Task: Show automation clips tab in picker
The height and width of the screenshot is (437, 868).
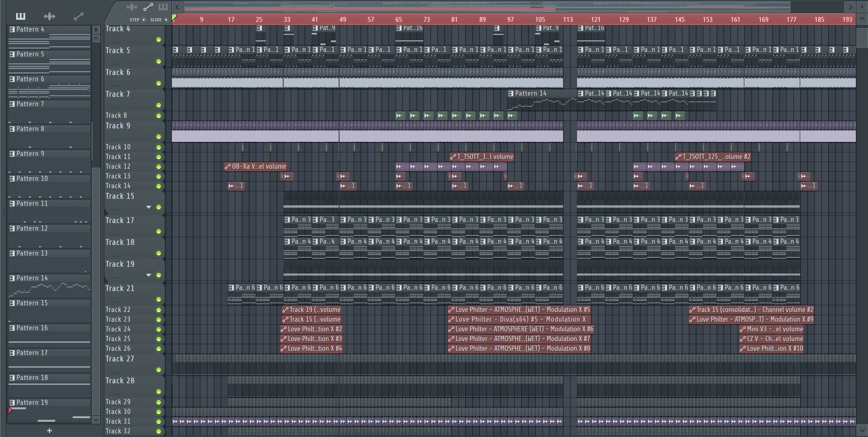Action: point(79,16)
